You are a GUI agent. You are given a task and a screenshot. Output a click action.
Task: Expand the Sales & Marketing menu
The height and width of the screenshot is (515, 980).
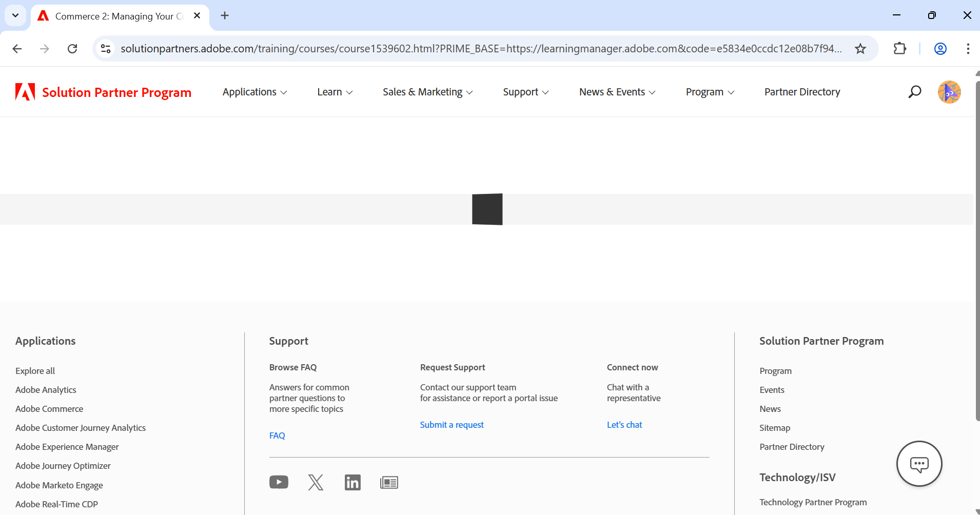[427, 92]
